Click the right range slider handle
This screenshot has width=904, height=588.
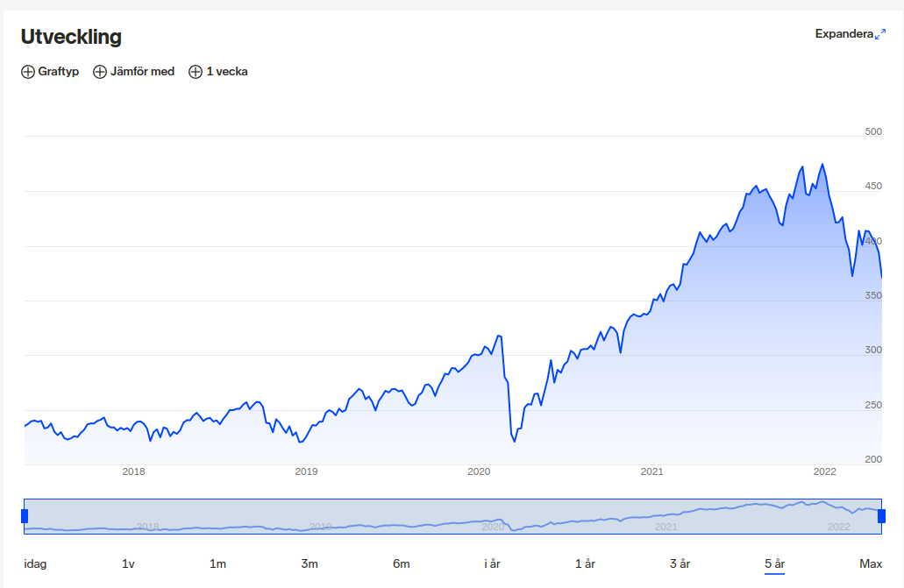coord(881,516)
